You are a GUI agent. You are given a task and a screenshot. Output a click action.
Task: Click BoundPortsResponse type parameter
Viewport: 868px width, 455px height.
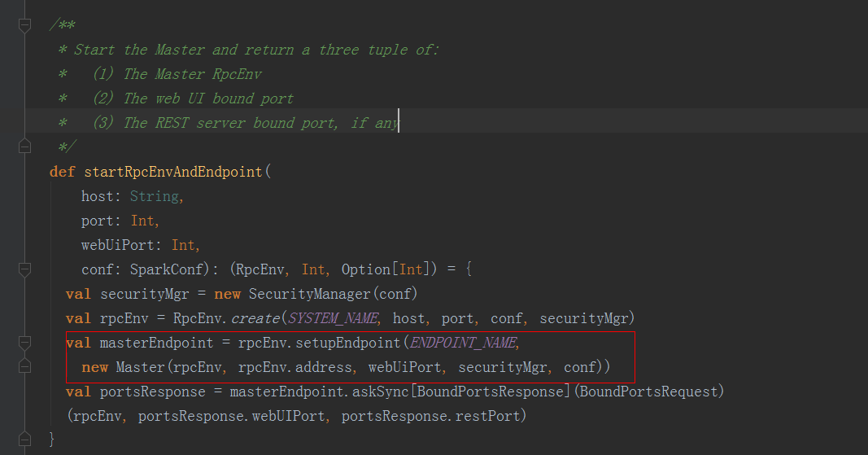click(x=490, y=392)
